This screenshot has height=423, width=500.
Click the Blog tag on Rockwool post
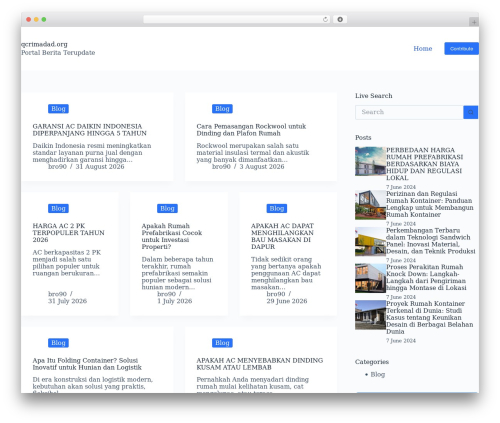click(x=222, y=109)
